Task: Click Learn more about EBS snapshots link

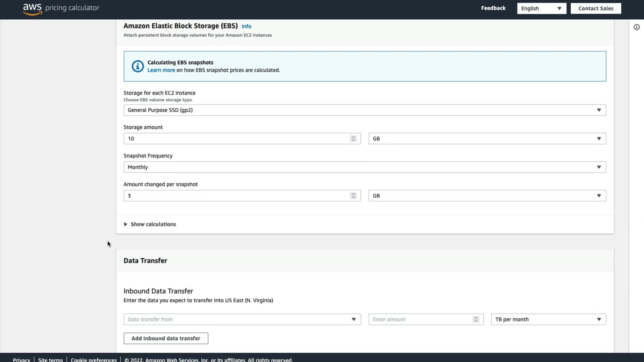Action: click(161, 70)
